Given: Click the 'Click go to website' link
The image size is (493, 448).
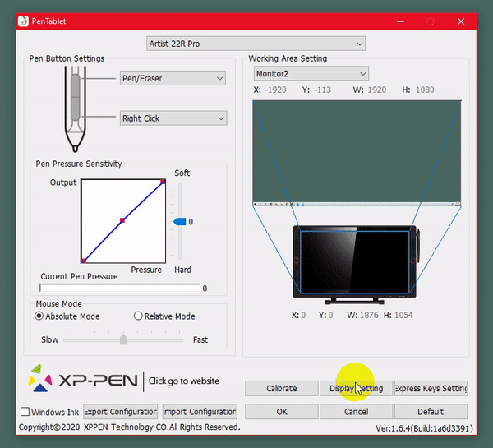Looking at the screenshot, I should tap(184, 381).
